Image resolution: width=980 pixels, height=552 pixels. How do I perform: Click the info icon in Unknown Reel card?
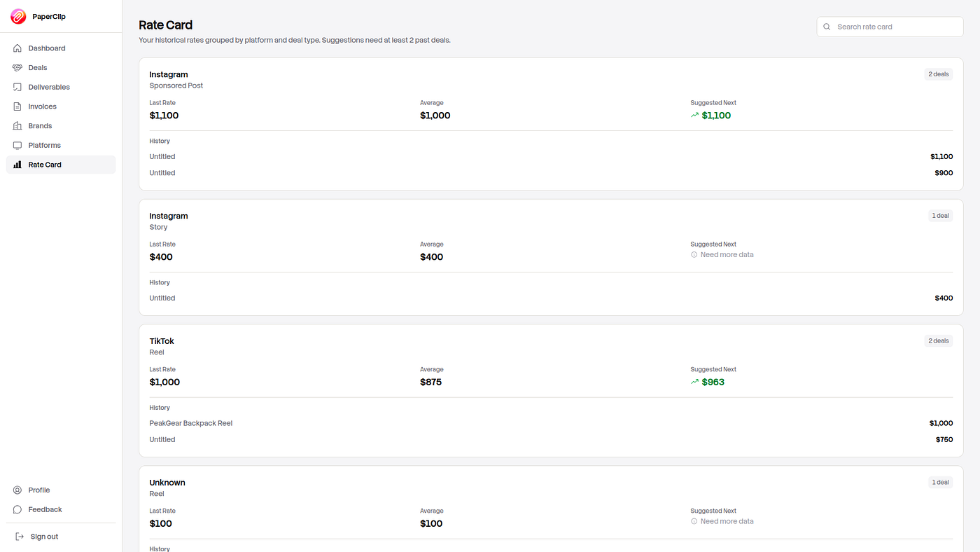click(x=694, y=521)
